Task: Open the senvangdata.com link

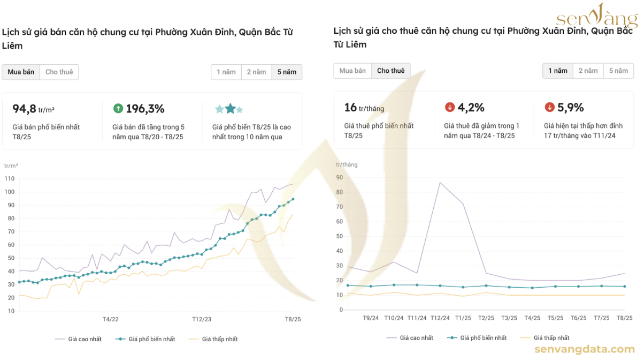Action: pyautogui.click(x=584, y=350)
